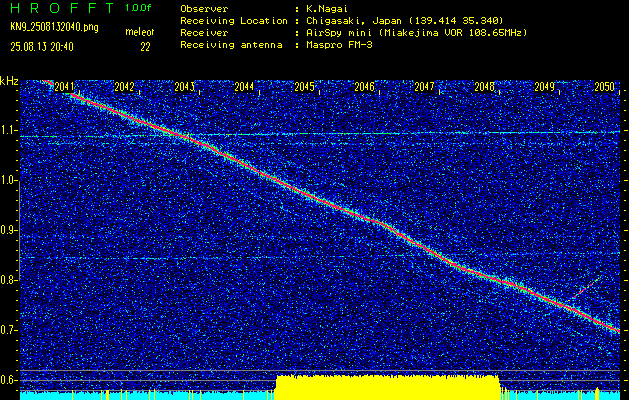Viewport: 629px width, 400px height.
Task: Click the Chigasaki, Japan location text
Action: 405,20
